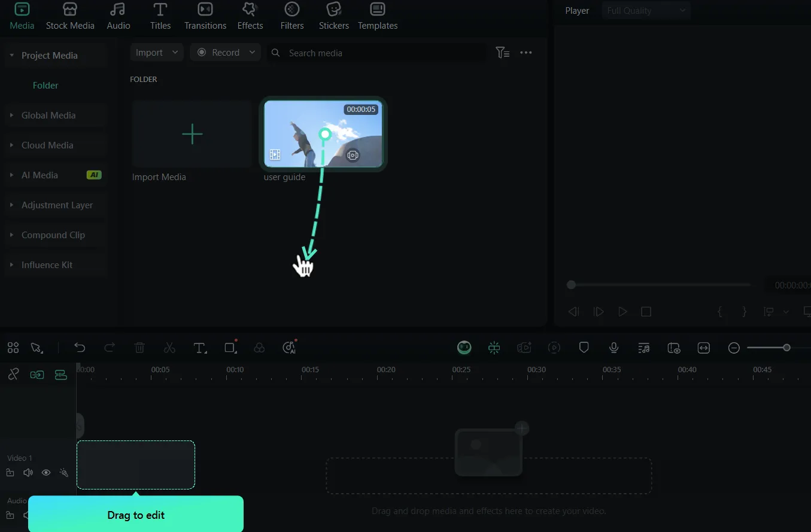Image resolution: width=811 pixels, height=532 pixels.
Task: Click the Add Text tool icon
Action: click(200, 348)
